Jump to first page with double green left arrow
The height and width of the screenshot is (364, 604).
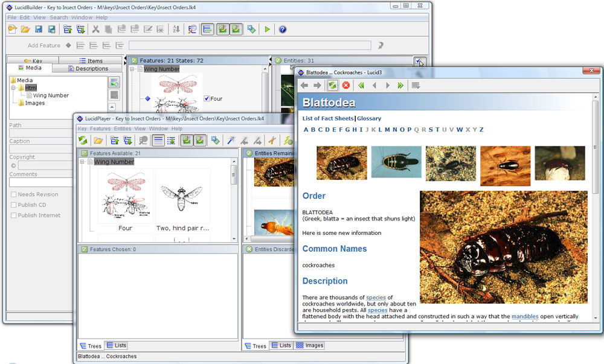[361, 86]
